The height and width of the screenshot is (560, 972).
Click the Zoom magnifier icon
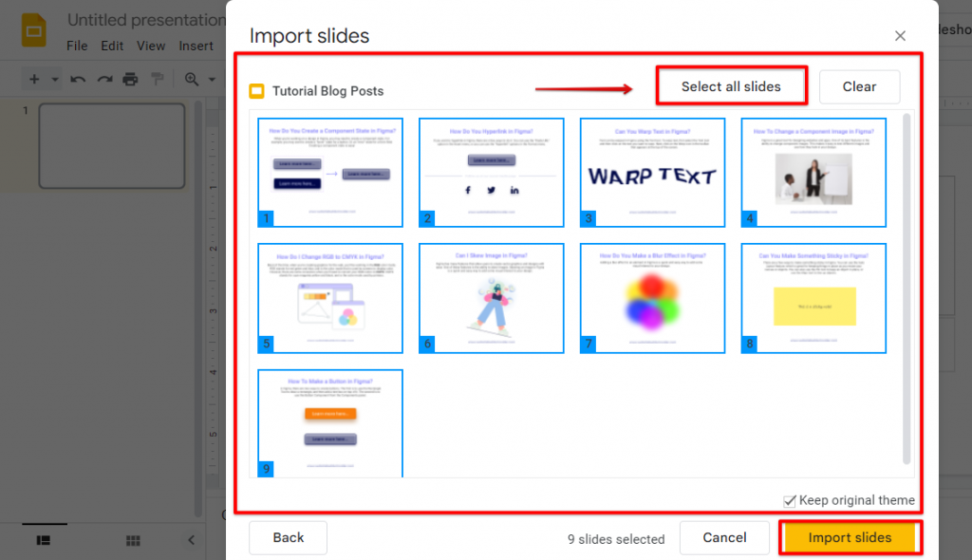(191, 79)
